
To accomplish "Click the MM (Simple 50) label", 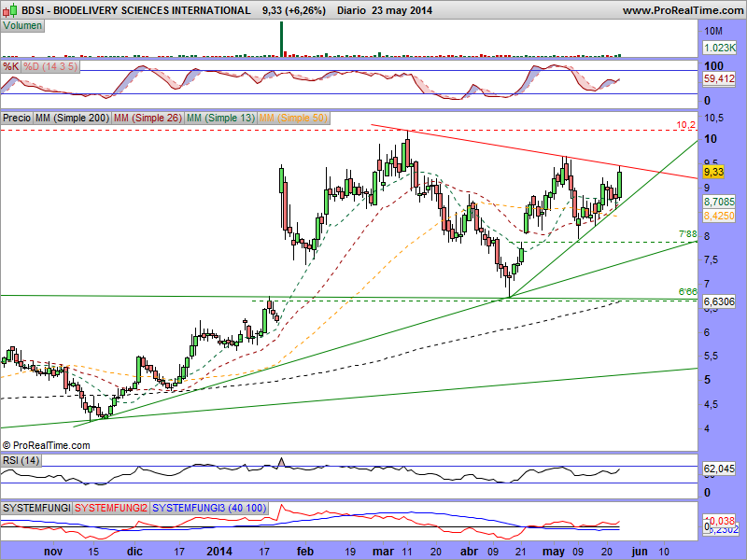I will click(x=293, y=118).
